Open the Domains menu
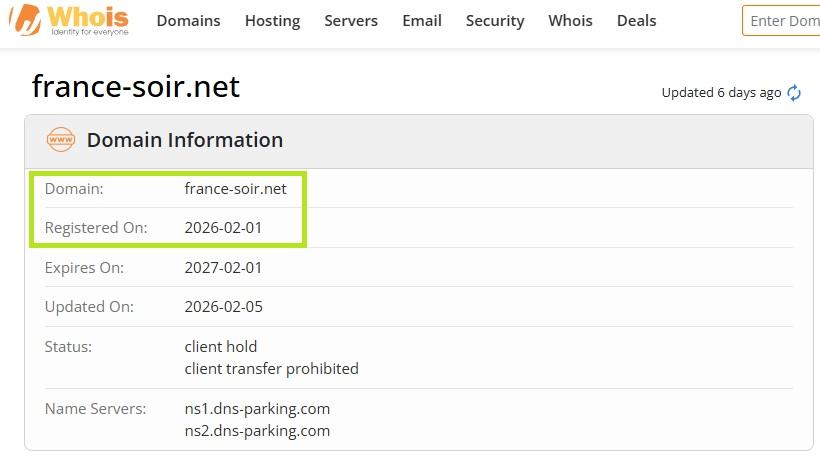820x462 pixels. point(188,21)
